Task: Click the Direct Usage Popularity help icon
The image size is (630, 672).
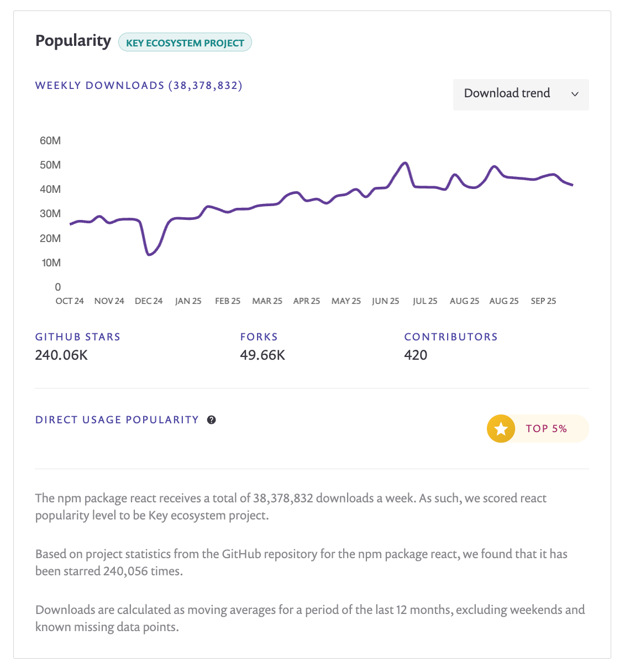Action: point(211,420)
